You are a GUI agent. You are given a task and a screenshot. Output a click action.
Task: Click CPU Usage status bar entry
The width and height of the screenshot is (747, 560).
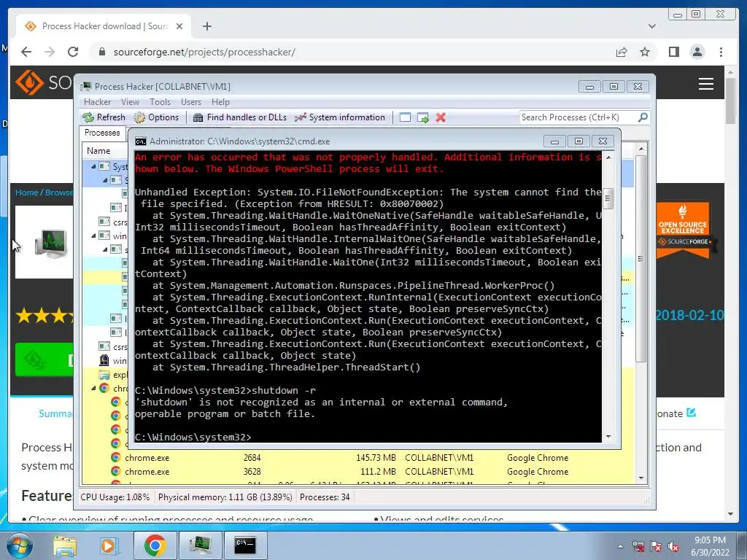coord(115,497)
